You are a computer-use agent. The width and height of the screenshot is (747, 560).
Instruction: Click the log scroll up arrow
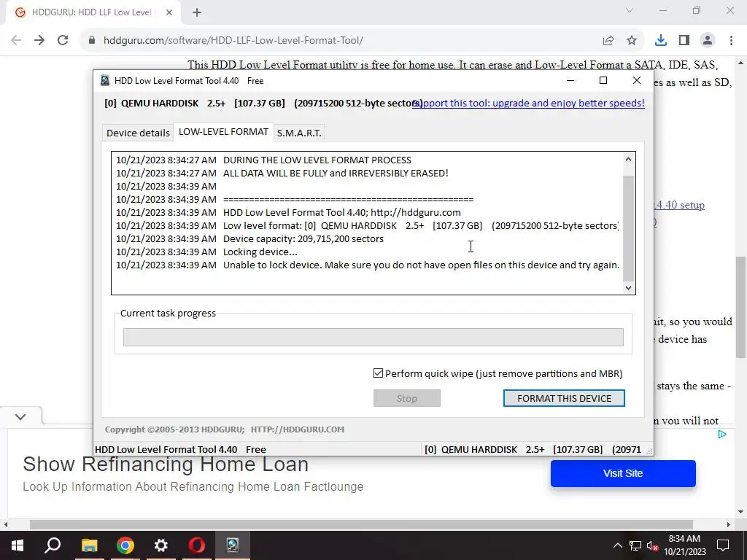click(x=628, y=159)
